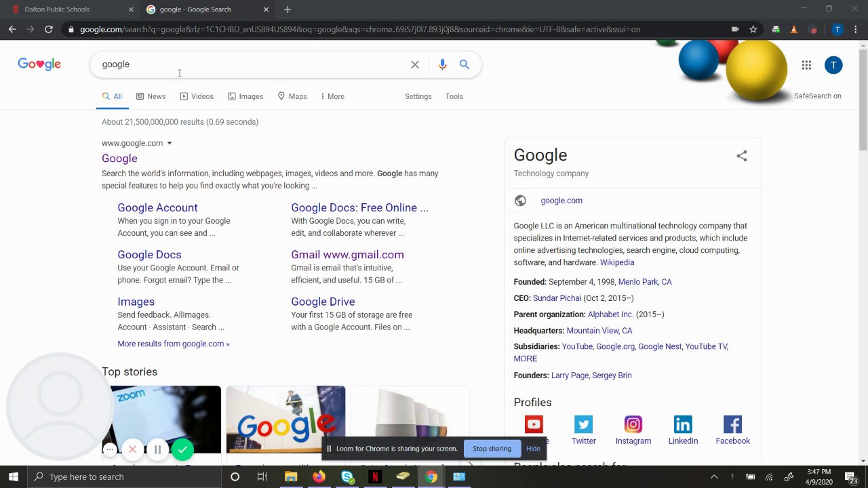This screenshot has width=868, height=488.
Task: Switch to the Images results tab
Action: 245,96
